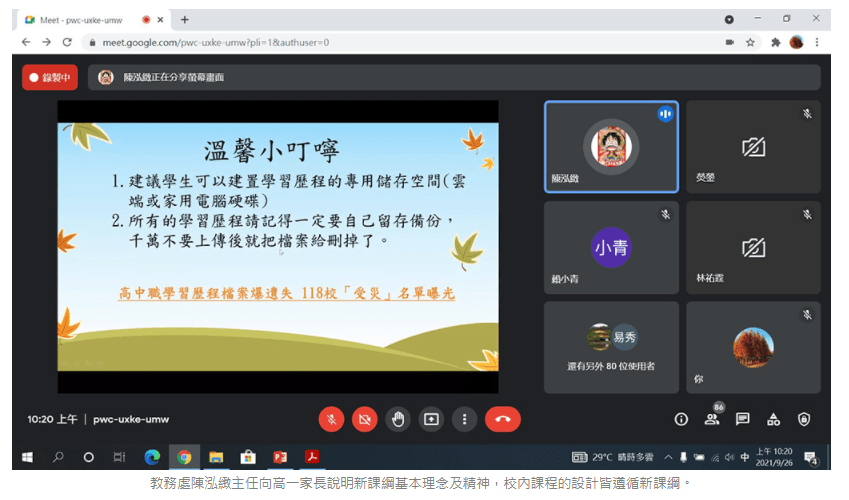
Task: Select the Meet pwc-uxke-umw browser tab
Action: tap(80, 19)
